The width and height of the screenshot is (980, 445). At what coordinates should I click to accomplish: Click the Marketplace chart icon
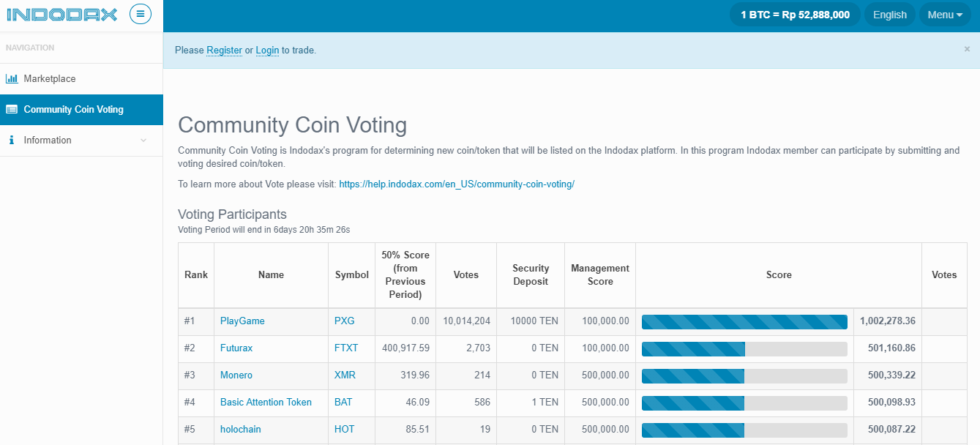coord(12,78)
